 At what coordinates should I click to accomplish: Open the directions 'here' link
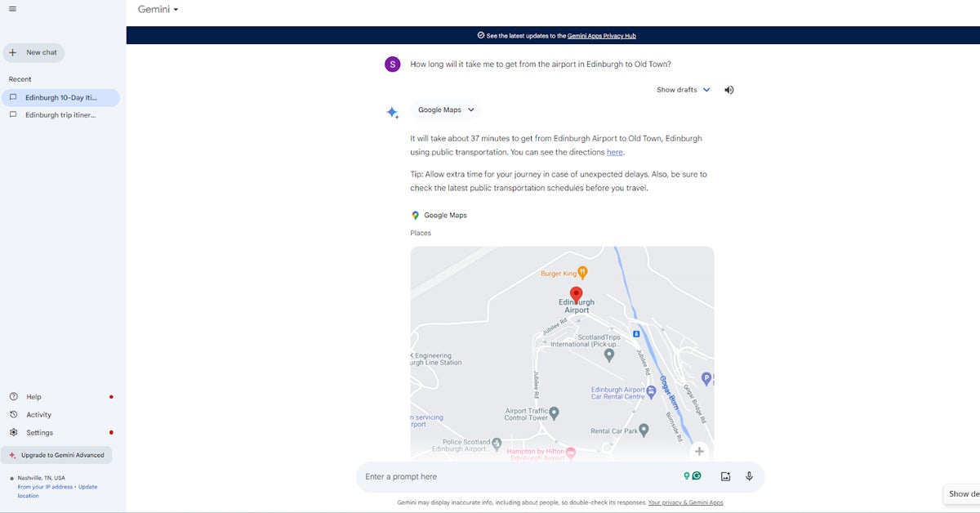click(615, 152)
